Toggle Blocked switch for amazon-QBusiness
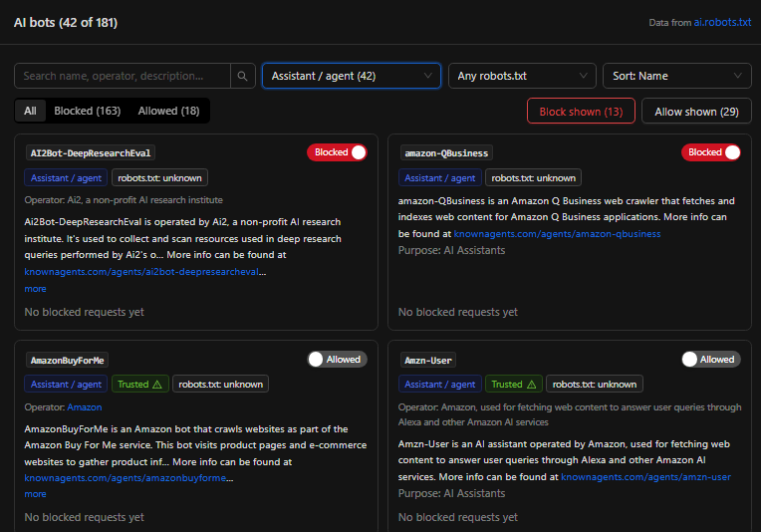Viewport: 761px width, 532px height. coord(711,152)
